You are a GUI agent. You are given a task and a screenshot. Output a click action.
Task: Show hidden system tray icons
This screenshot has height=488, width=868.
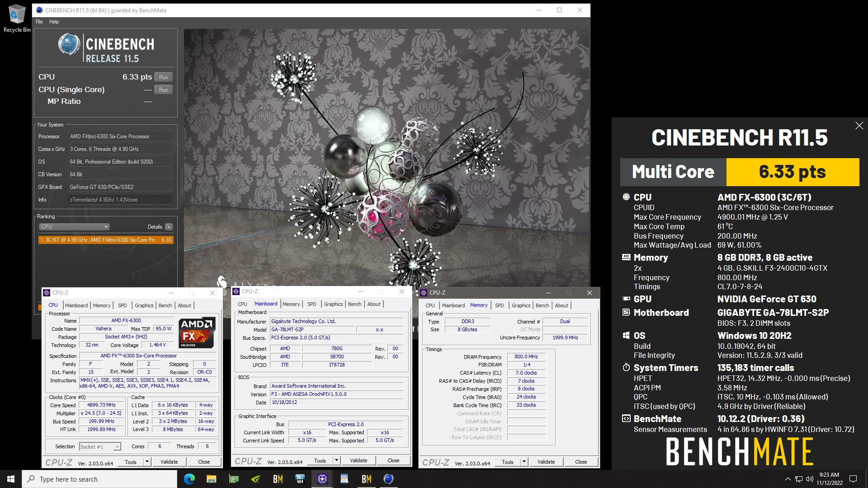pos(788,479)
